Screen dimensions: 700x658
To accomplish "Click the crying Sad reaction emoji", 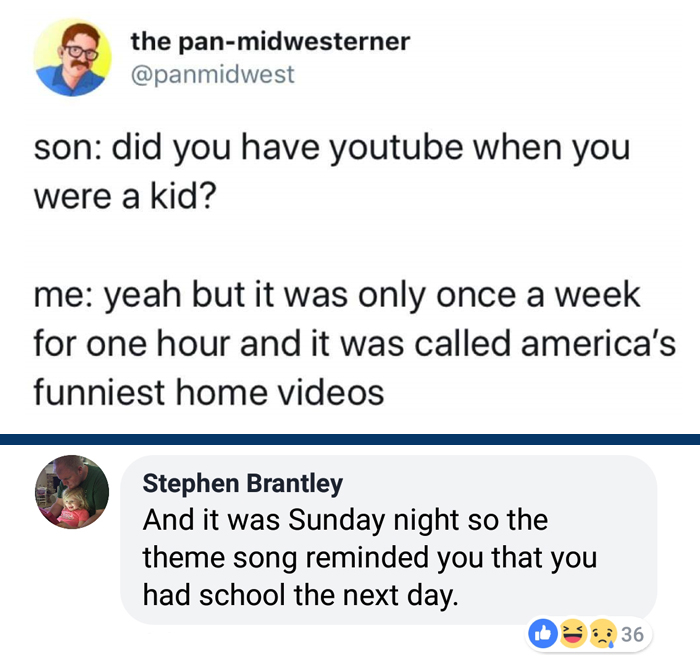I will [603, 634].
